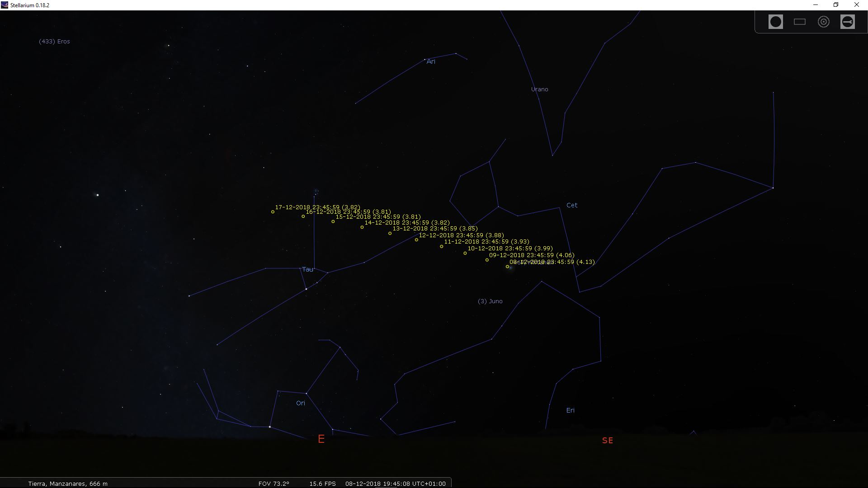Screen dimensions: 868x488
Task: Select the (3) Juno asteroid label
Action: pos(490,301)
